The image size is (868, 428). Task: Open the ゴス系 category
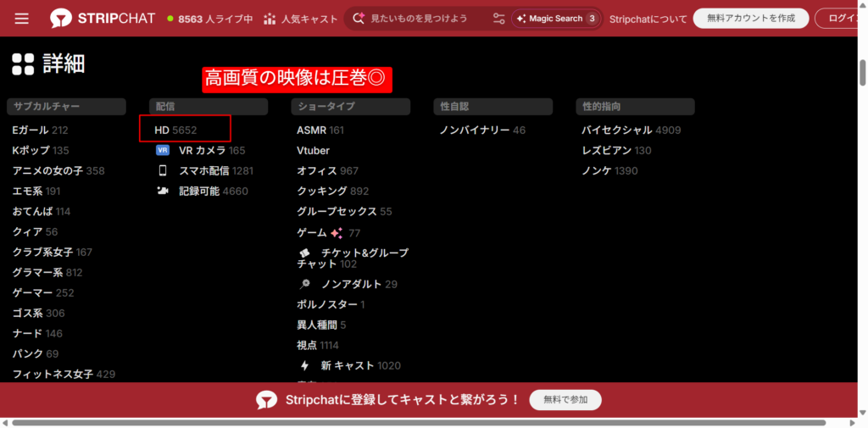coord(38,313)
